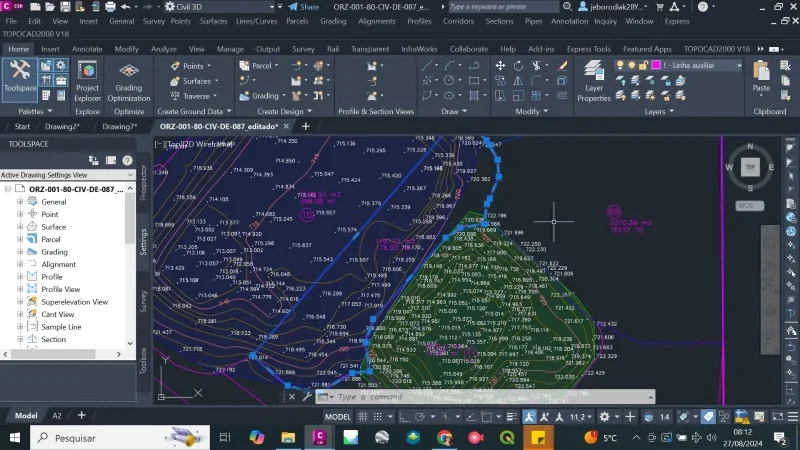800x450 pixels.
Task: Toggle annotation visibility highlighted icon in status bar
Action: pos(530,417)
